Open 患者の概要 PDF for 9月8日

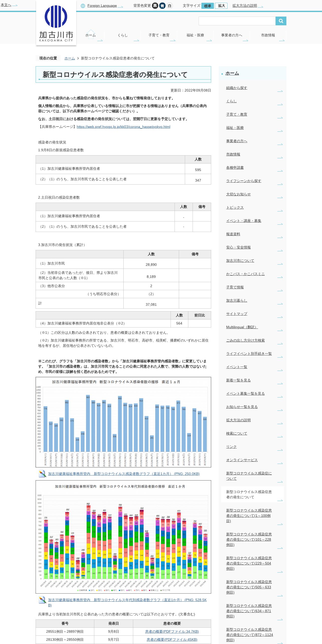172,631
